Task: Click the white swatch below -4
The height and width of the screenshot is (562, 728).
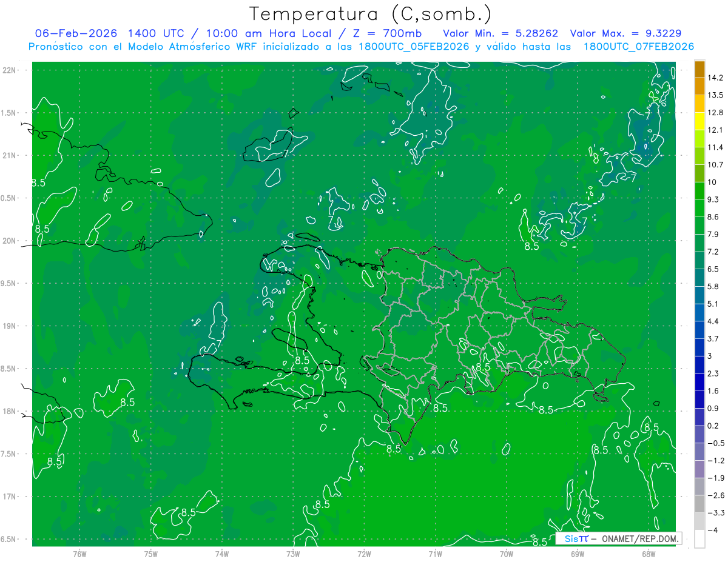Action: [699, 538]
